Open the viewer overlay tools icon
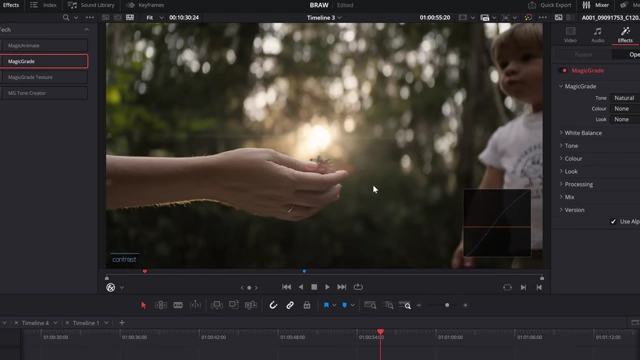 pyautogui.click(x=111, y=287)
